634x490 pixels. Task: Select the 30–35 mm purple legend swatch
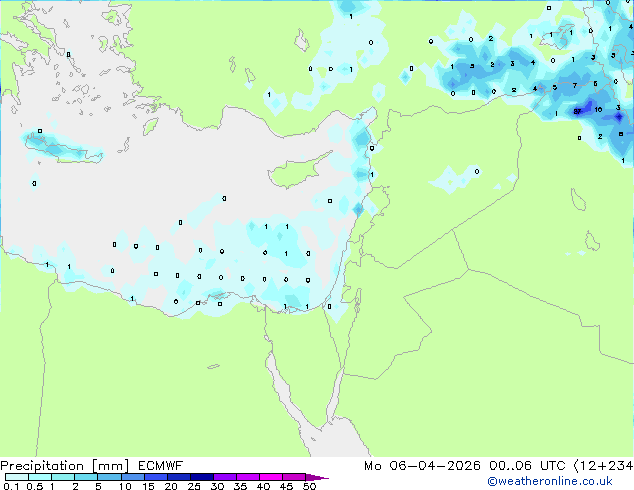pyautogui.click(x=224, y=477)
